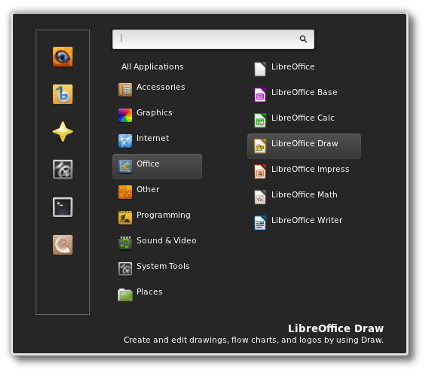
Task: Open the Other category label
Action: coord(148,189)
